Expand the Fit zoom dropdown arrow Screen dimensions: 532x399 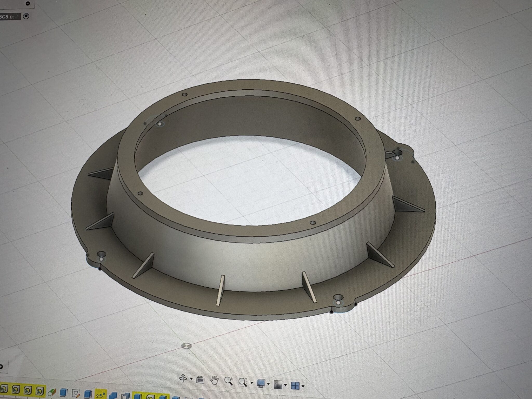(x=251, y=383)
